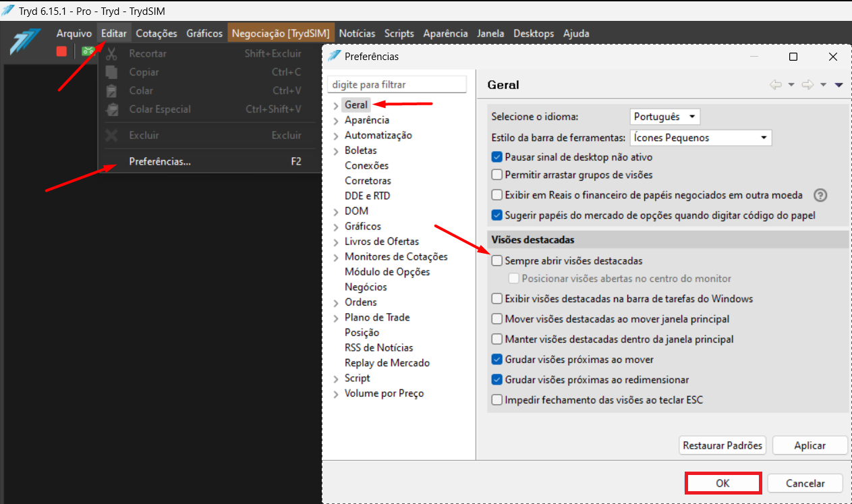Toggle Grudar visões próximas ao redimensionar
The width and height of the screenshot is (852, 504).
498,380
